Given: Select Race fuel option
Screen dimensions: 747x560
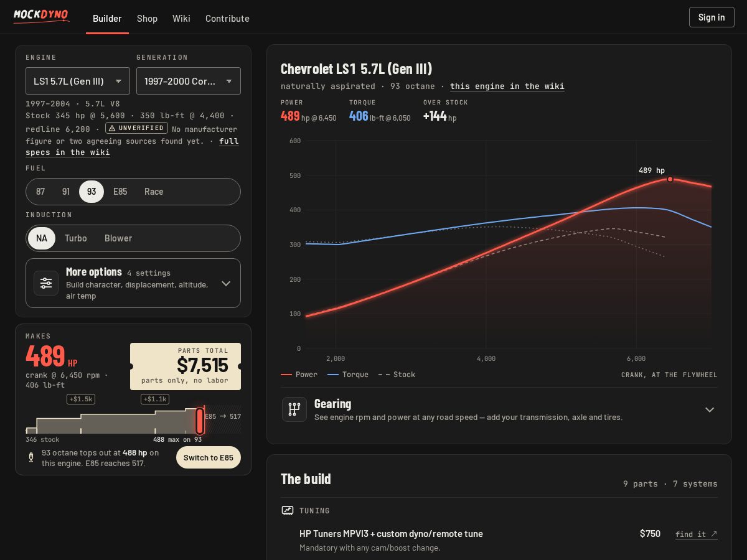Looking at the screenshot, I should [x=154, y=192].
